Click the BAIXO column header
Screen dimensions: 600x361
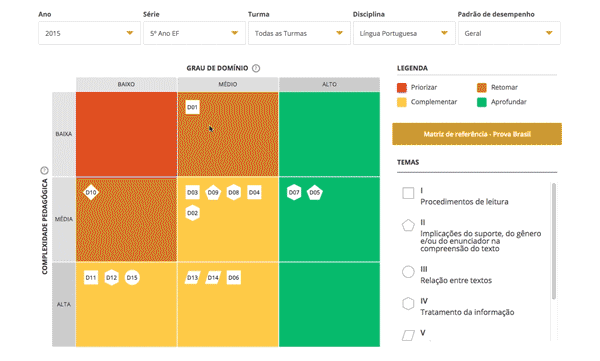point(126,84)
